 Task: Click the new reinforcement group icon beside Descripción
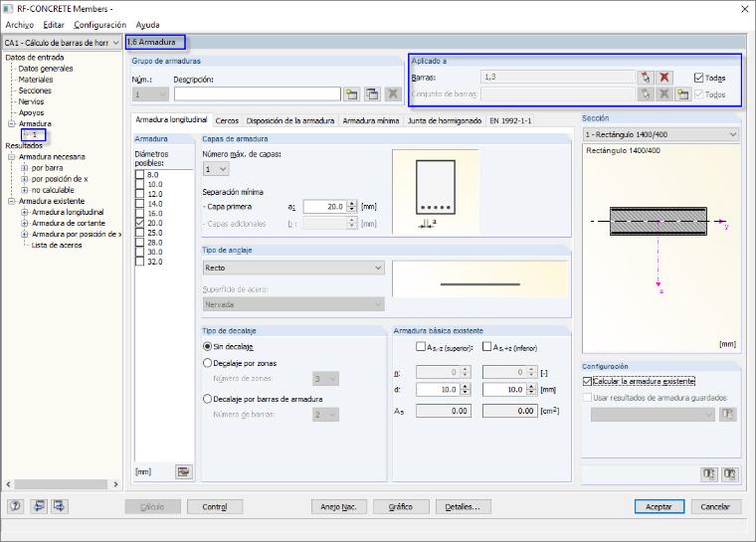tap(351, 94)
